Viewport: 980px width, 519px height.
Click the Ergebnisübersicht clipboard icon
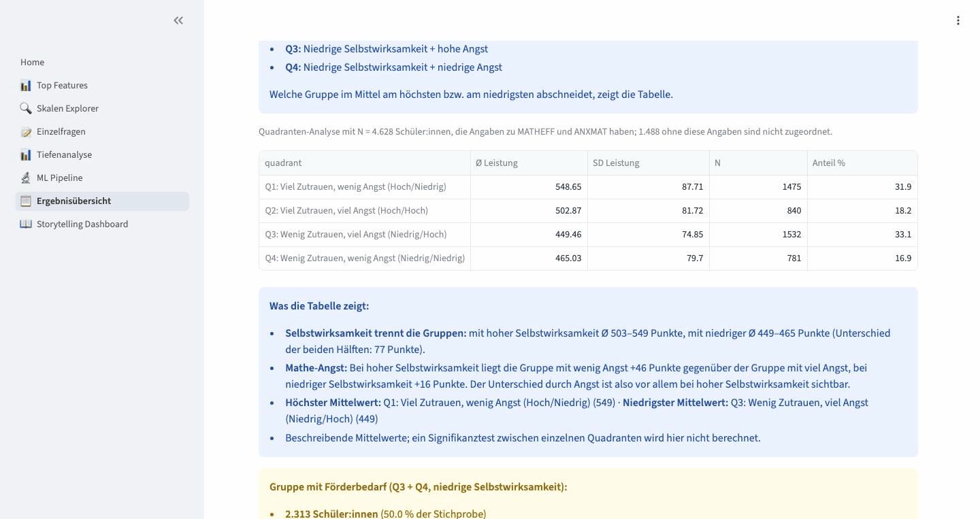coord(26,201)
